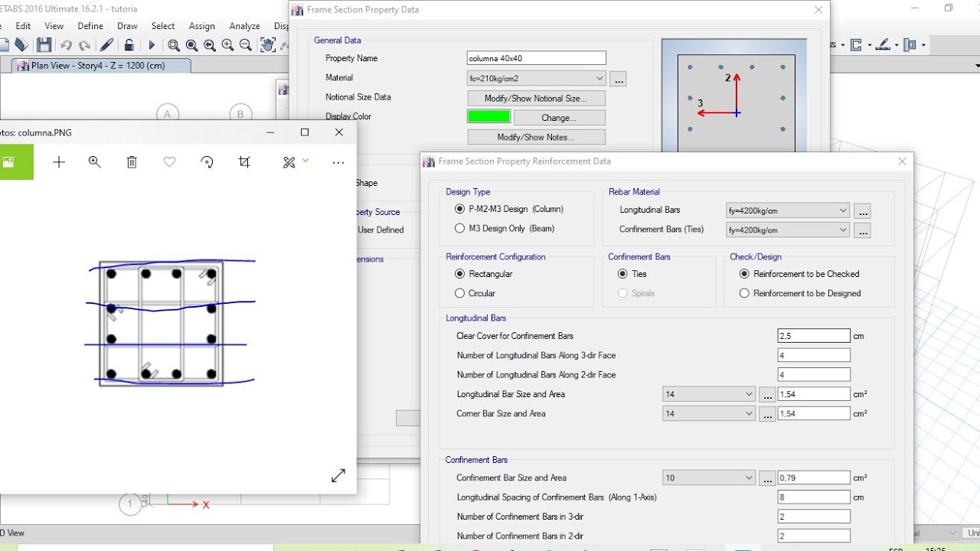Click Number of Longitudinal Bars Along 3-dir field
Screen dimensions: 980x551
tap(814, 355)
